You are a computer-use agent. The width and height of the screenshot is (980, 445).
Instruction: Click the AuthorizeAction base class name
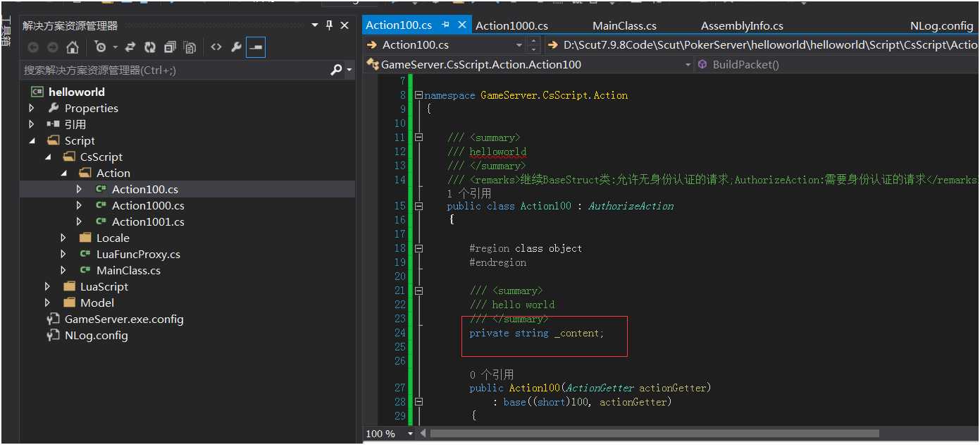[631, 206]
